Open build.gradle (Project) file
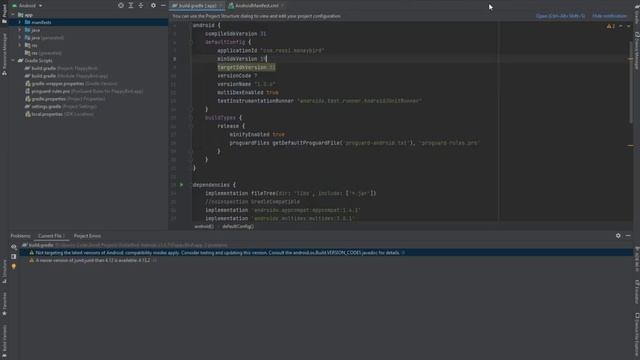The width and height of the screenshot is (640, 360). click(61, 68)
